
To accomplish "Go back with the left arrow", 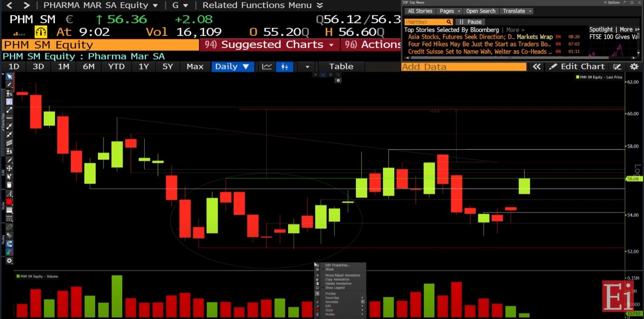I will tap(10, 6).
